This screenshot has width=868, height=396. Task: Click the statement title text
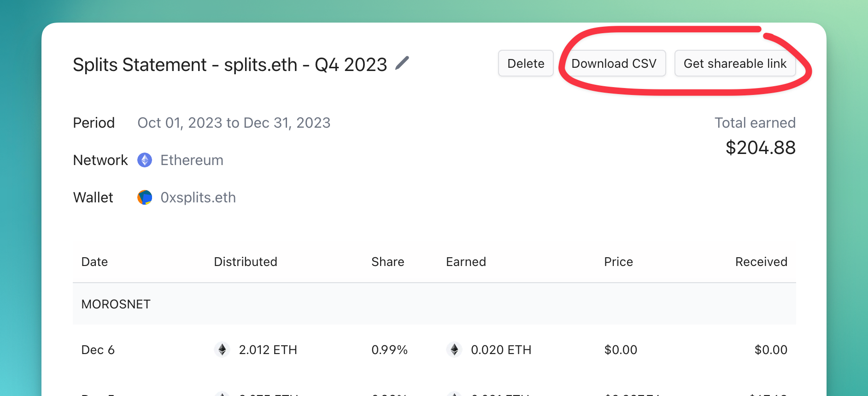pyautogui.click(x=229, y=65)
